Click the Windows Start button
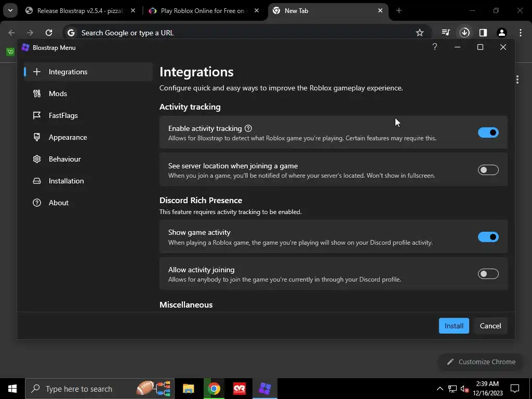The width and height of the screenshot is (532, 399). pos(12,389)
